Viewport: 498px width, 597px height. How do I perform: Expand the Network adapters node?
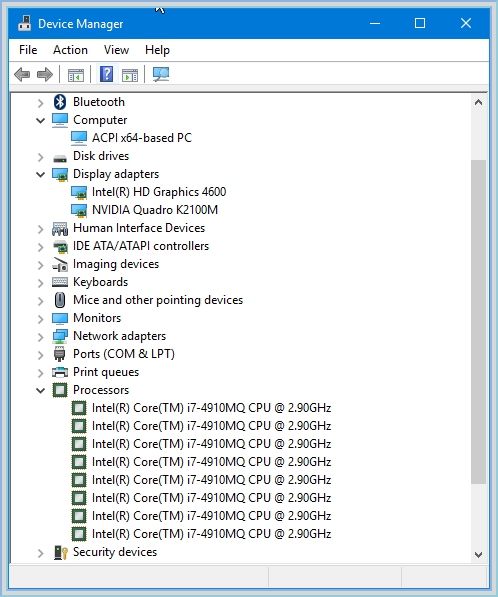(40, 337)
